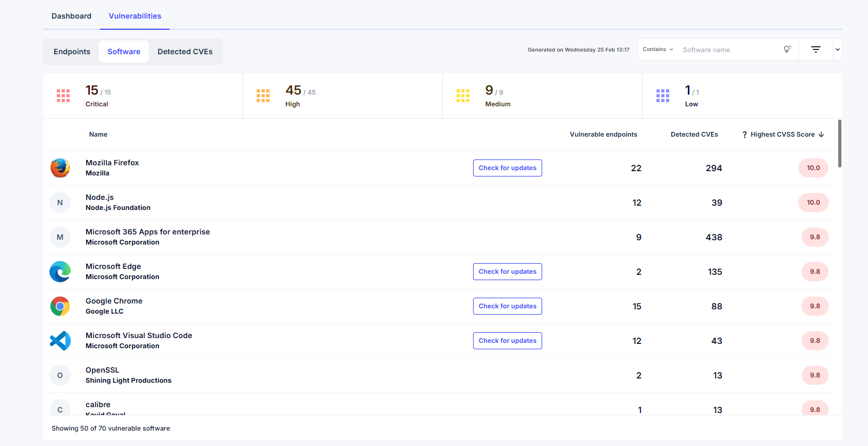
Task: Open Microsoft 365 Apps for enterprise entry
Action: [x=148, y=232]
